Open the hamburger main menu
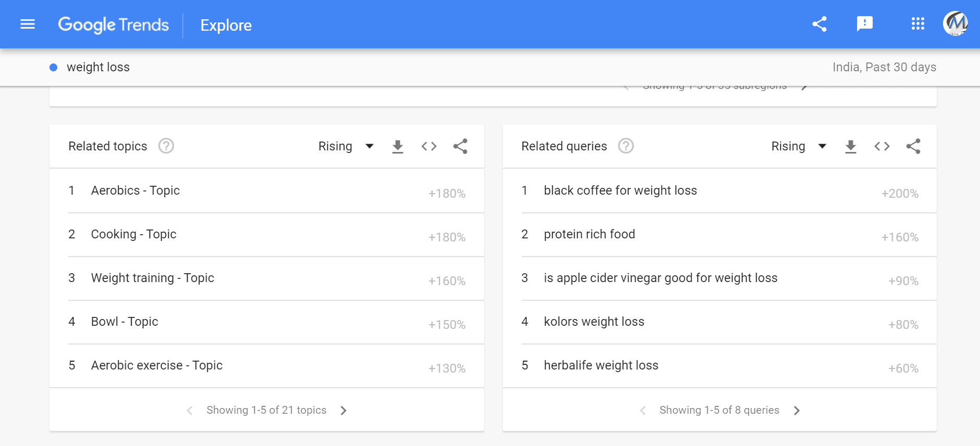980x446 pixels. click(28, 24)
